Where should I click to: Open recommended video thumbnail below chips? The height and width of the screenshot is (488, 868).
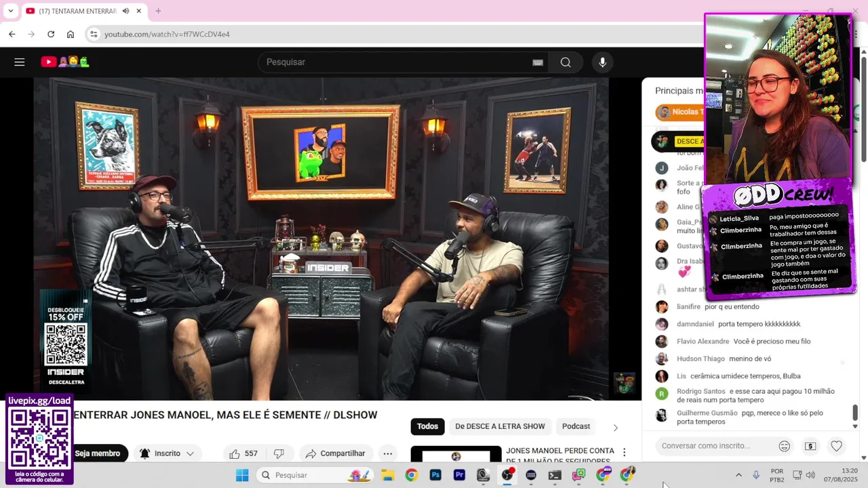pyautogui.click(x=456, y=454)
